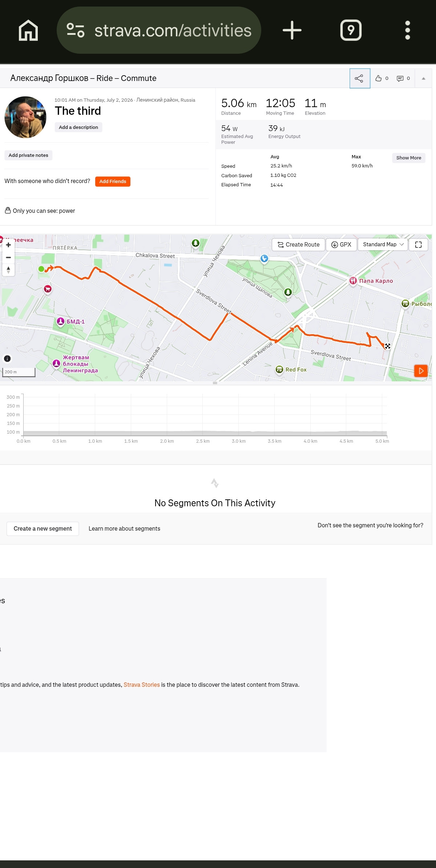
Task: Open the athlete profile photo
Action: coord(25,117)
